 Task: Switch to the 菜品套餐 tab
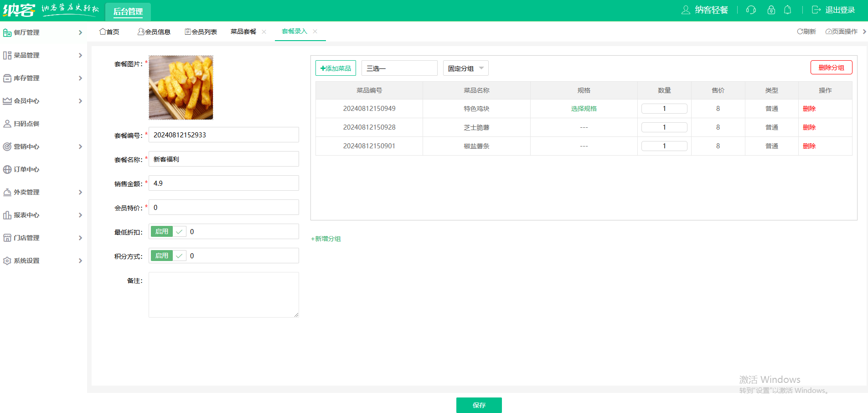(243, 31)
